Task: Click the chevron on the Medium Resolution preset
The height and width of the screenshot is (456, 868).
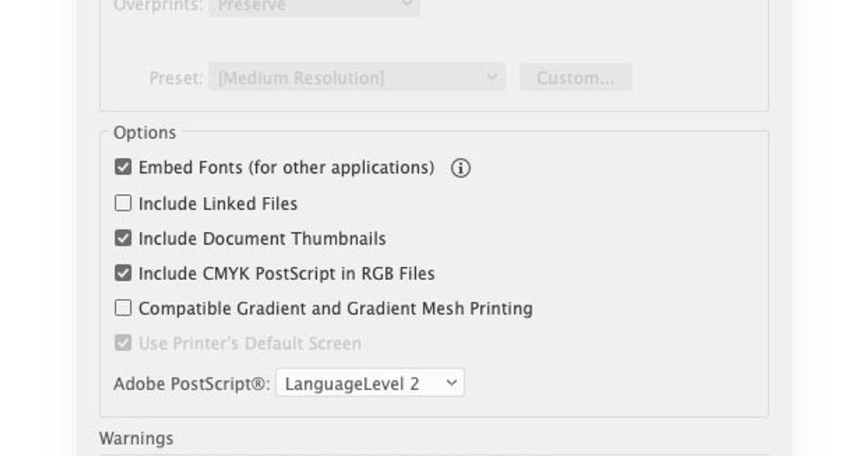Action: pos(493,77)
